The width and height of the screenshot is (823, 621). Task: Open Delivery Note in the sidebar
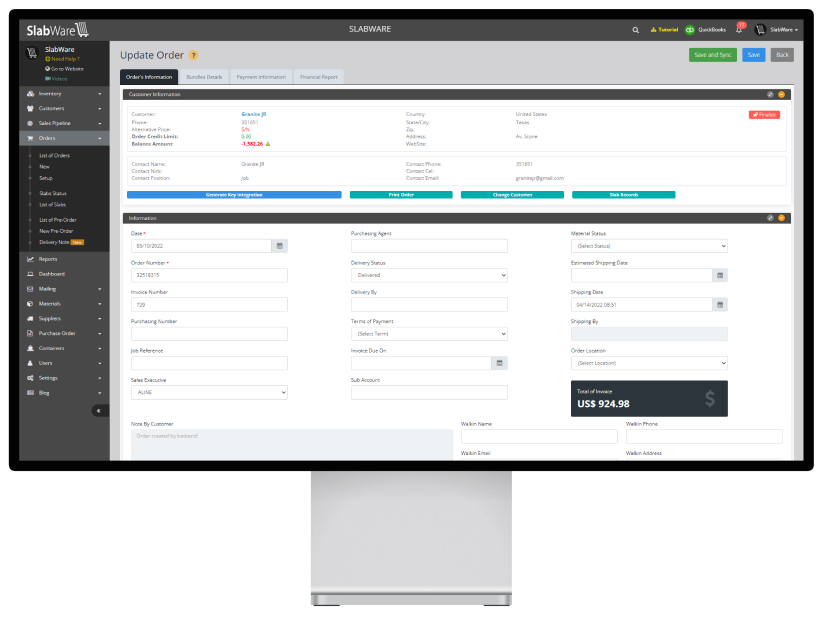(x=54, y=242)
